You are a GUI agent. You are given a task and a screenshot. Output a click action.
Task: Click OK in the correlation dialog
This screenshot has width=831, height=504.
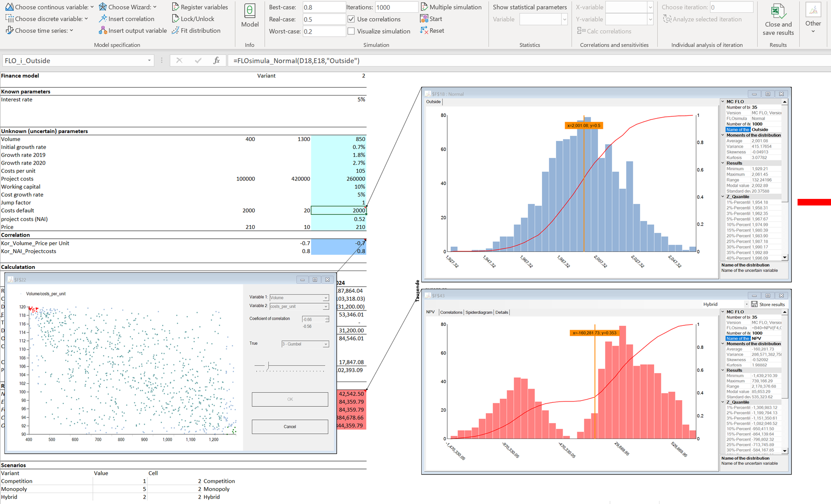tap(290, 399)
